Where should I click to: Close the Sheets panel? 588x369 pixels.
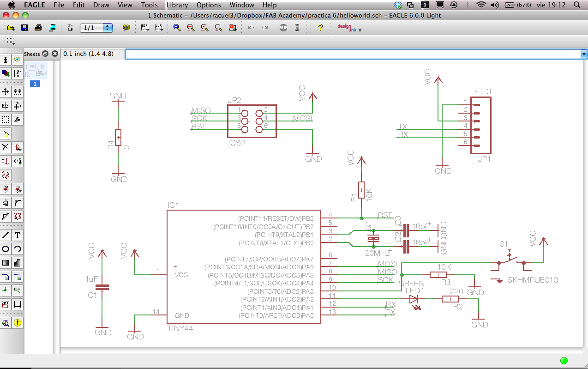point(55,54)
